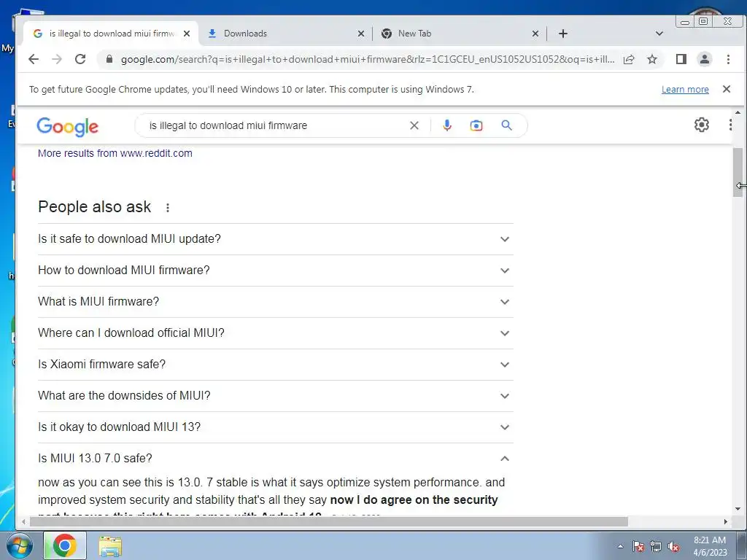
Task: Open the Chrome profile avatar
Action: (705, 59)
